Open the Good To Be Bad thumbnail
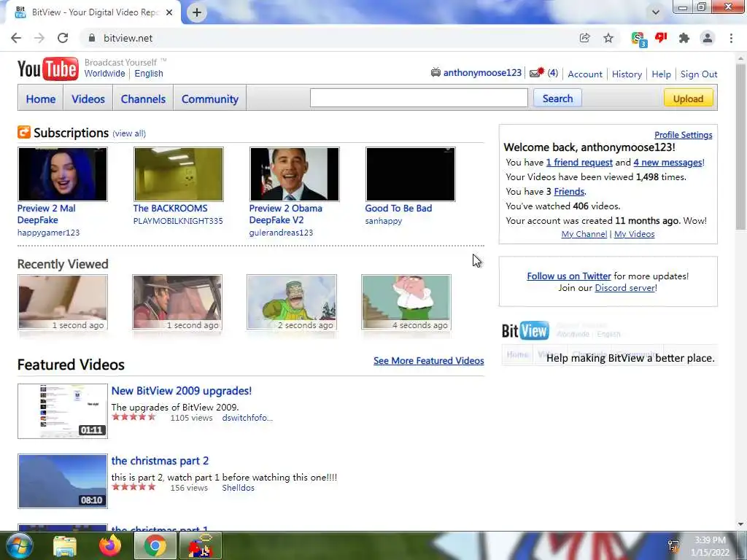This screenshot has height=560, width=747. (x=411, y=174)
